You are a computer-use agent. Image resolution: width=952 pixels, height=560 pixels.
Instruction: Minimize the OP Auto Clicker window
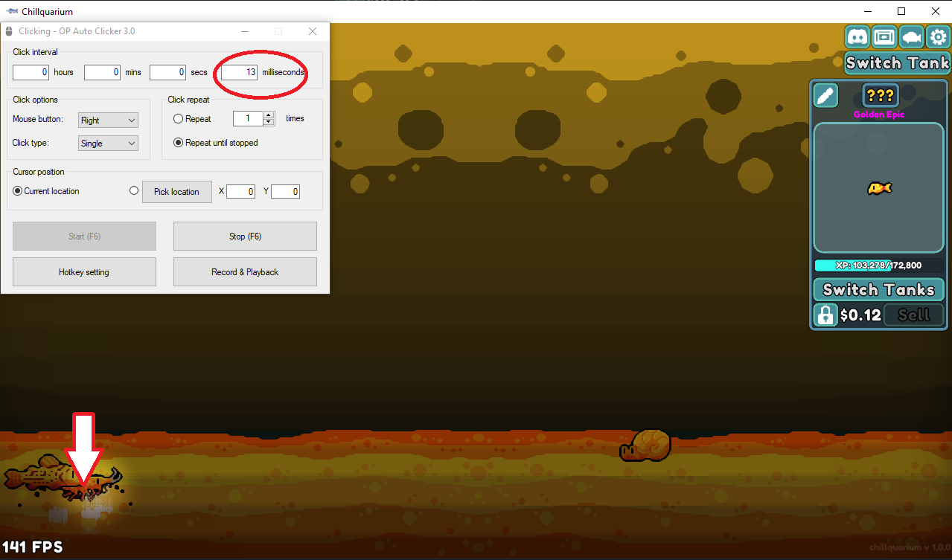click(244, 31)
